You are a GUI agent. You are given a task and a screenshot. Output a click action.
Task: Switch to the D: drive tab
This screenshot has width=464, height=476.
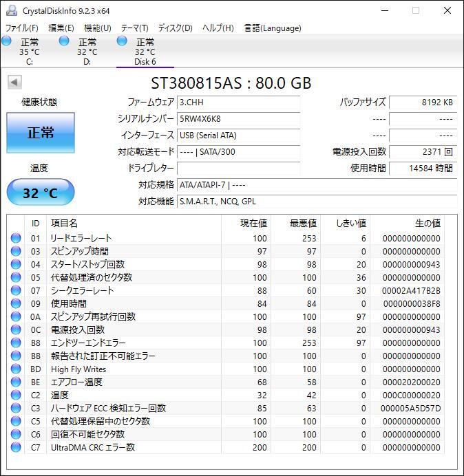(x=87, y=52)
